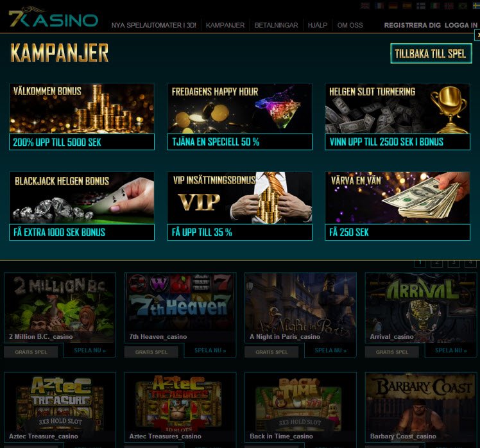Image resolution: width=480 pixels, height=448 pixels.
Task: Open the Välkommen Bonus promotion banner
Action: (x=81, y=116)
